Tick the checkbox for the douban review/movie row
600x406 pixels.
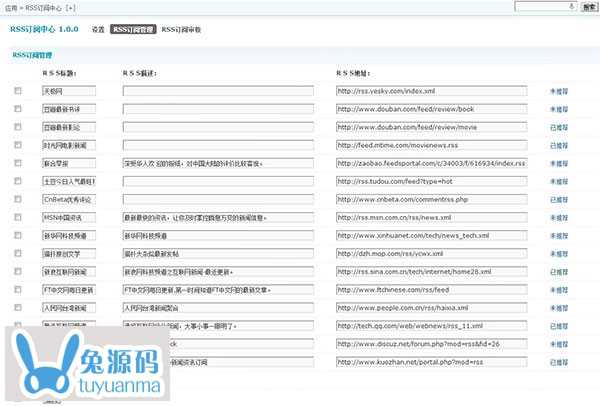(18, 127)
